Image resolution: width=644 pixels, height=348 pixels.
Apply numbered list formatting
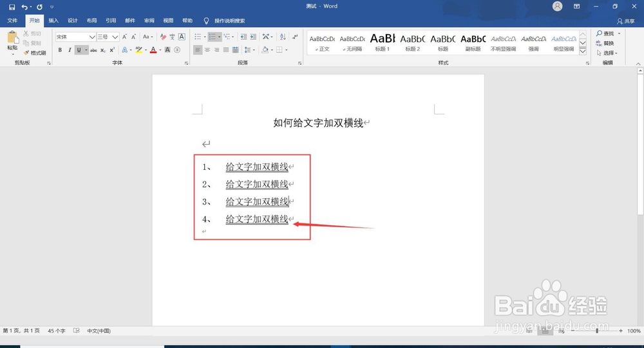pyautogui.click(x=213, y=37)
